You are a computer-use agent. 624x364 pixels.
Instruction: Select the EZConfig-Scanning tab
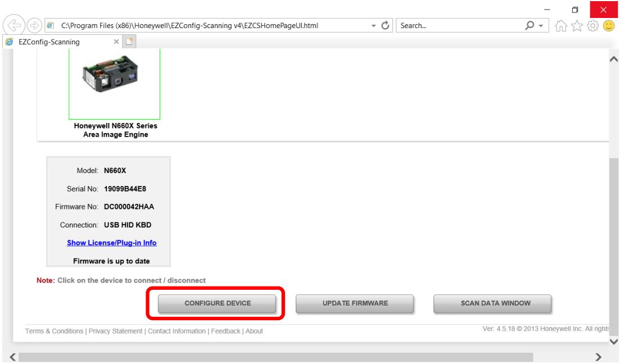[x=61, y=42]
